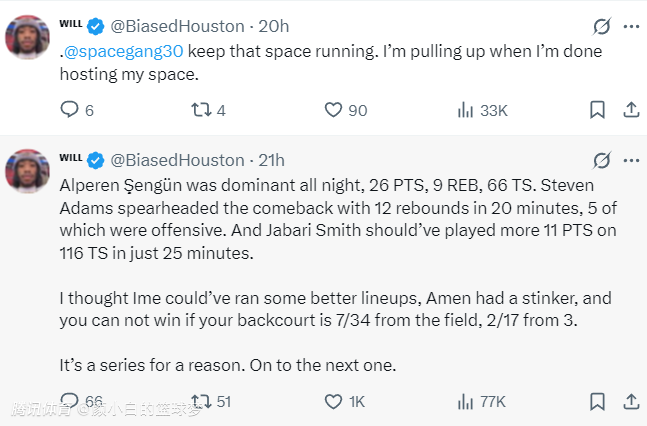Image resolution: width=647 pixels, height=426 pixels.
Task: Open the @BiasedHouston handle on the first tweet
Action: pyautogui.click(x=177, y=26)
